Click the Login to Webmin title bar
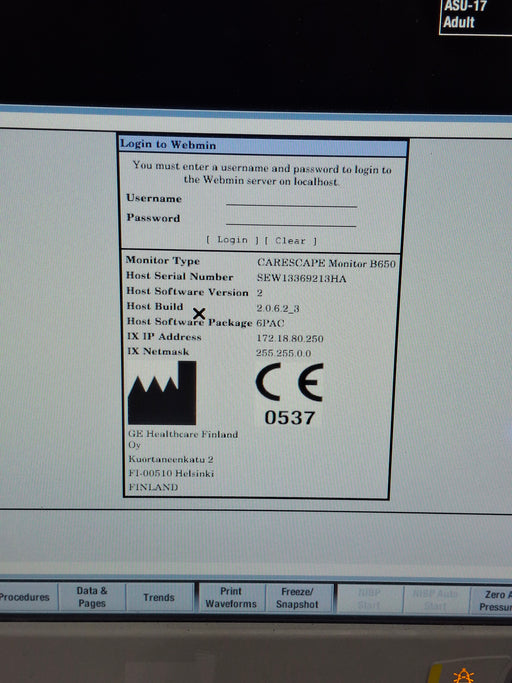The height and width of the screenshot is (683, 512). click(x=263, y=145)
